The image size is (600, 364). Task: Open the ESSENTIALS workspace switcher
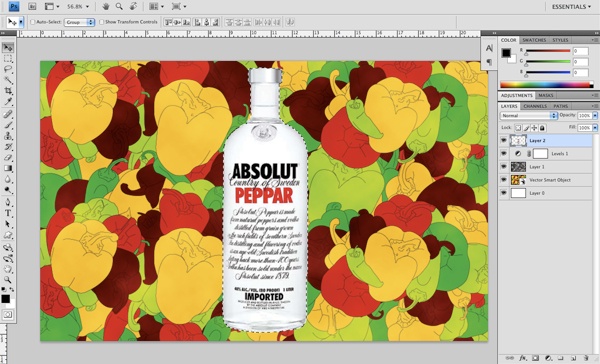(571, 7)
